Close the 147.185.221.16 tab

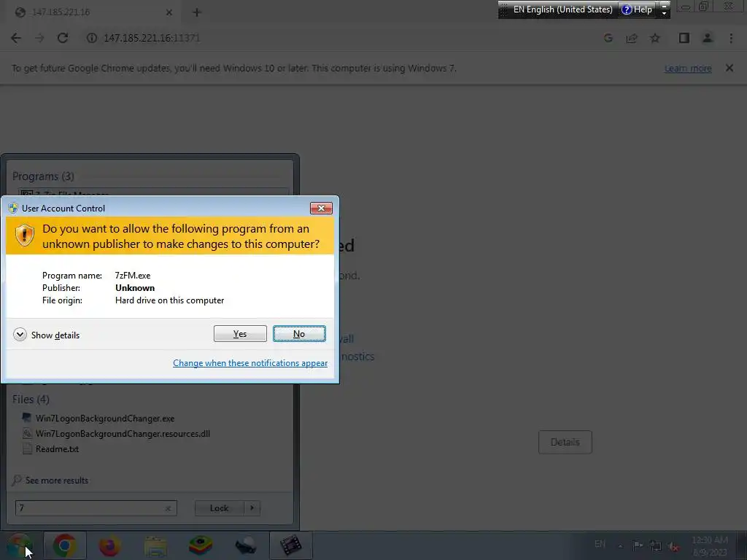pyautogui.click(x=169, y=12)
